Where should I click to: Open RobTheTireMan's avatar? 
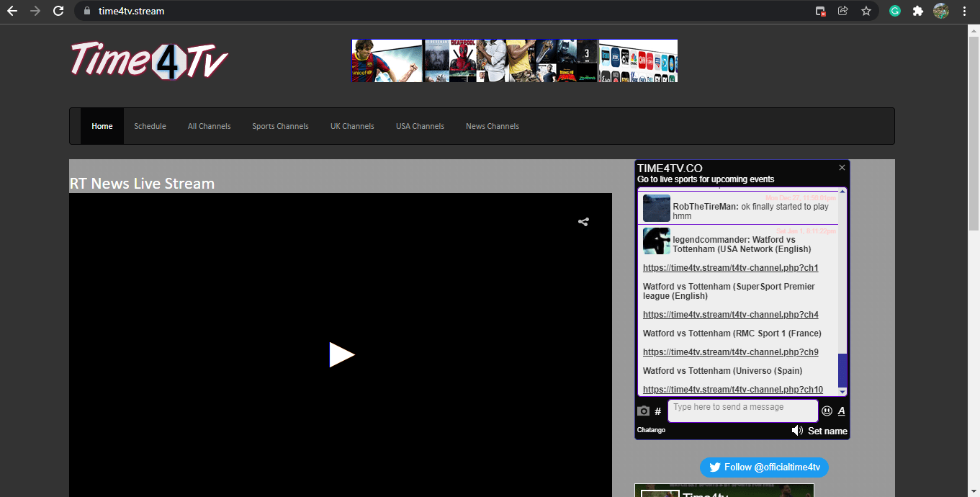pos(657,208)
